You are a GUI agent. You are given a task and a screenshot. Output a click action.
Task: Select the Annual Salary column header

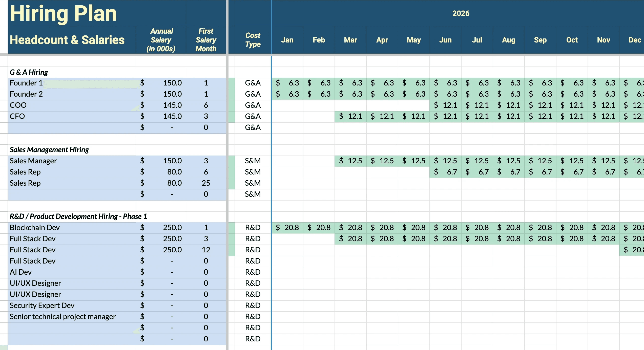click(161, 40)
